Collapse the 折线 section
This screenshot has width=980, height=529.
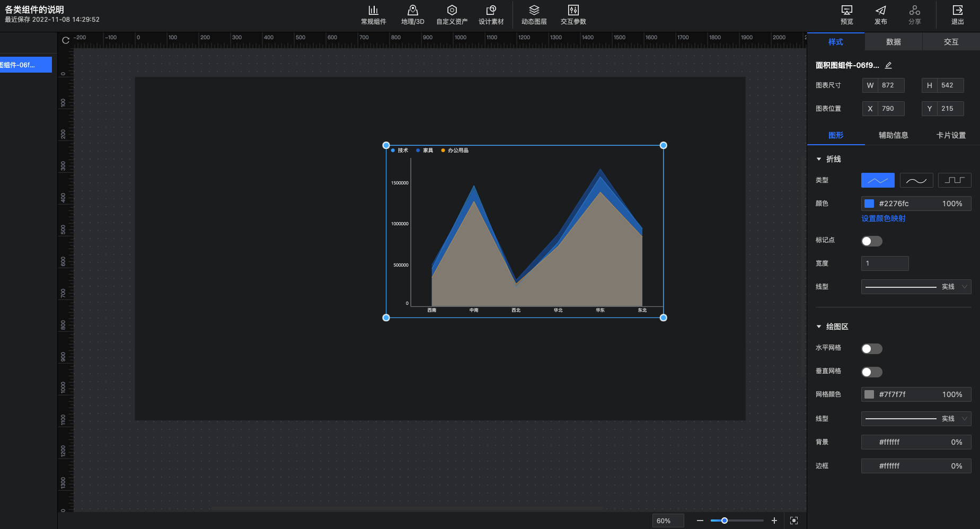pyautogui.click(x=819, y=159)
